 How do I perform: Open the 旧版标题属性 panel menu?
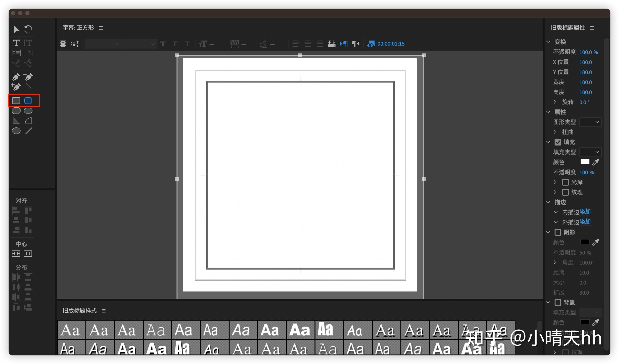point(592,28)
